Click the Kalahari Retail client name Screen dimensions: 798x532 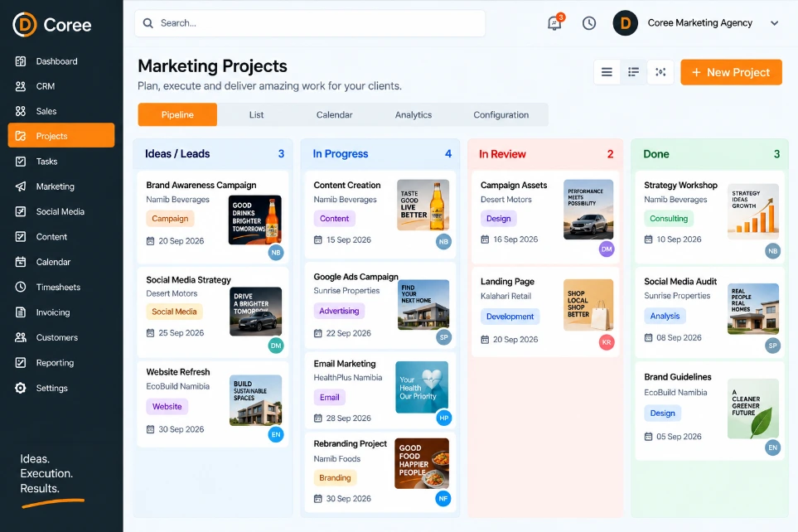(505, 296)
